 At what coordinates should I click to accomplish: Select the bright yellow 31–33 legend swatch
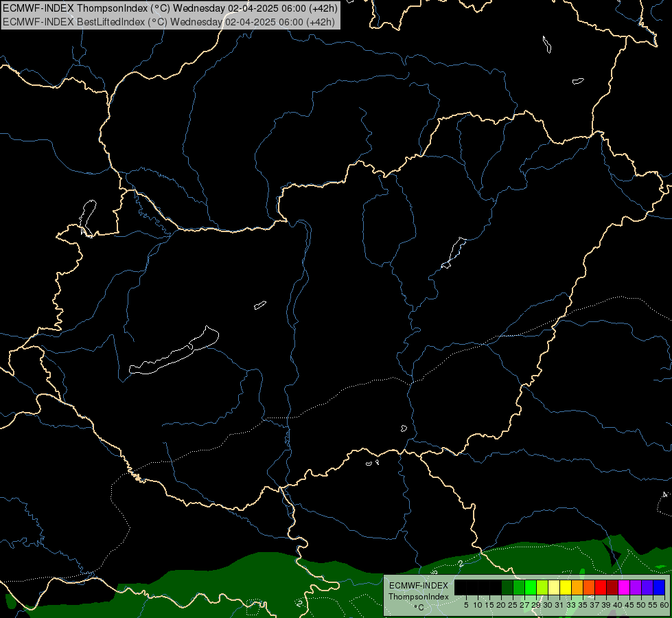pos(566,587)
